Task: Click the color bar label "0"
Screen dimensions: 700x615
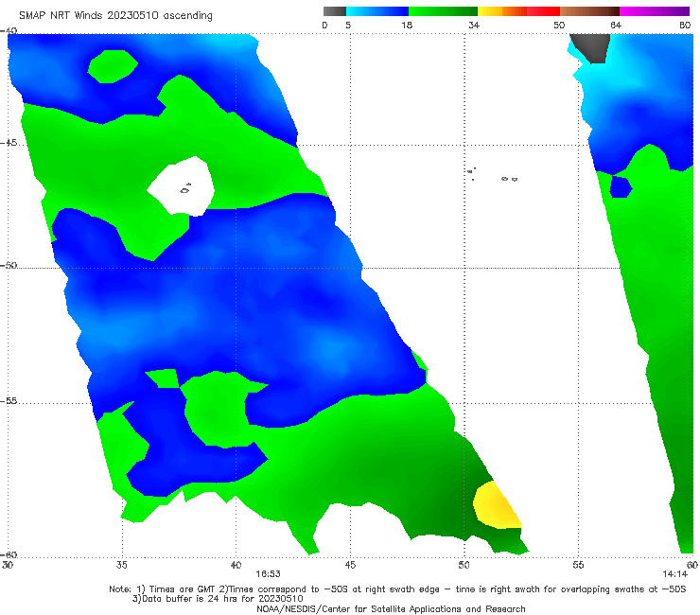Action: pyautogui.click(x=324, y=25)
